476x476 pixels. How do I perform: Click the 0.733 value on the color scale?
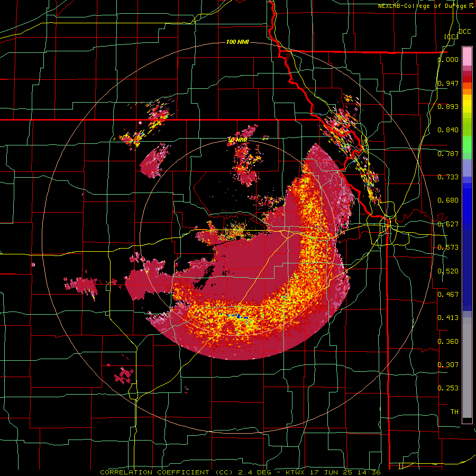tap(448, 177)
